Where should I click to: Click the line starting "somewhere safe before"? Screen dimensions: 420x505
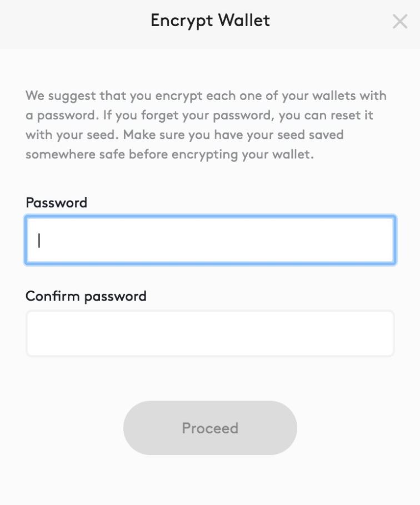169,154
